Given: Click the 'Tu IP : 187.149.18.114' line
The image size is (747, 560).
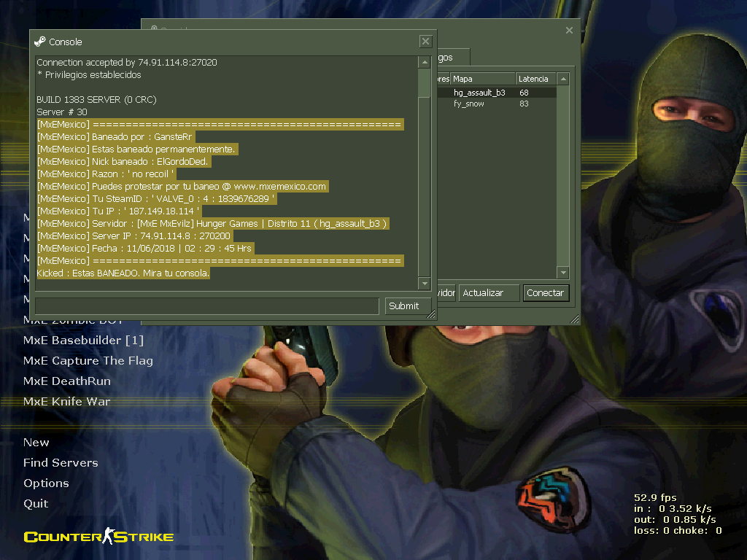Looking at the screenshot, I should point(118,211).
